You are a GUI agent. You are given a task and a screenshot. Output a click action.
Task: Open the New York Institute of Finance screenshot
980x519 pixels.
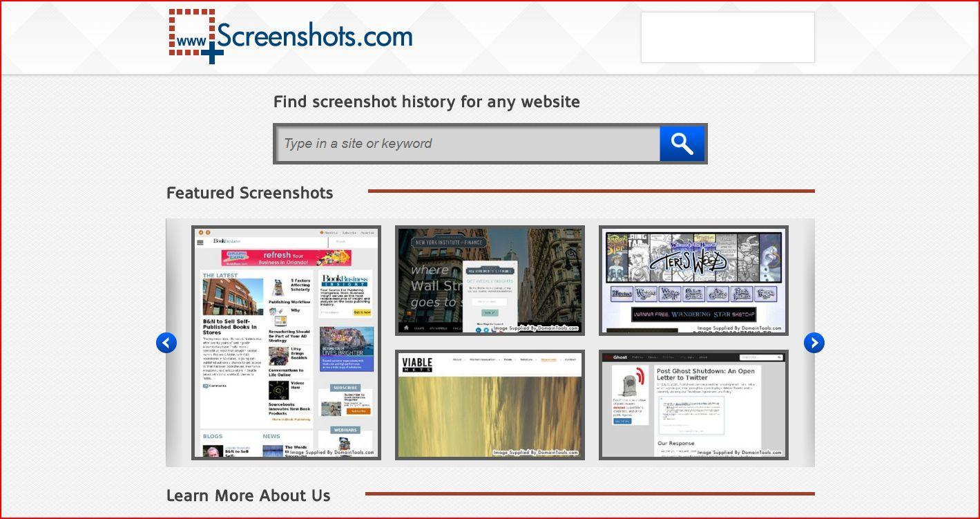[x=490, y=280]
